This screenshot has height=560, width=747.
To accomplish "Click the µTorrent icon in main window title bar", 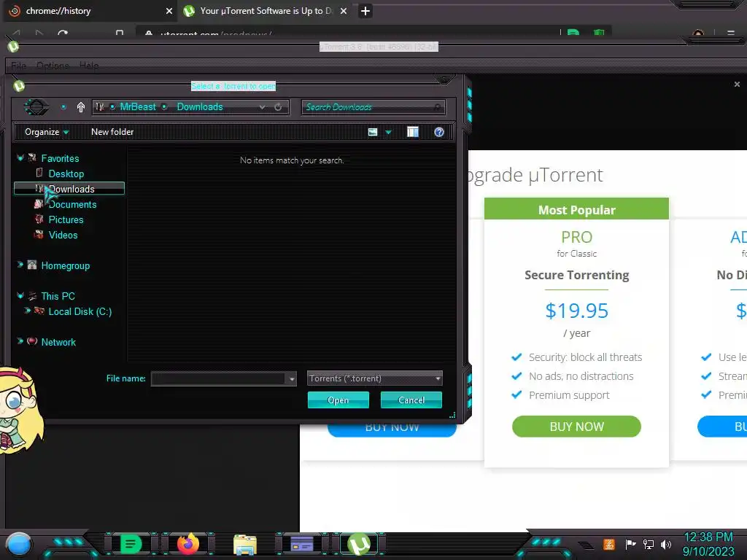I will coord(13,46).
